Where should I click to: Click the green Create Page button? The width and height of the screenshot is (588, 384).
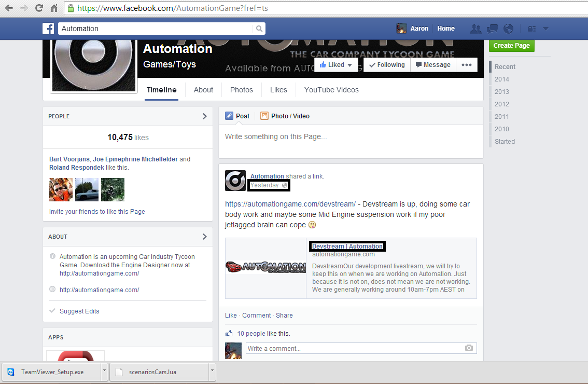[511, 46]
